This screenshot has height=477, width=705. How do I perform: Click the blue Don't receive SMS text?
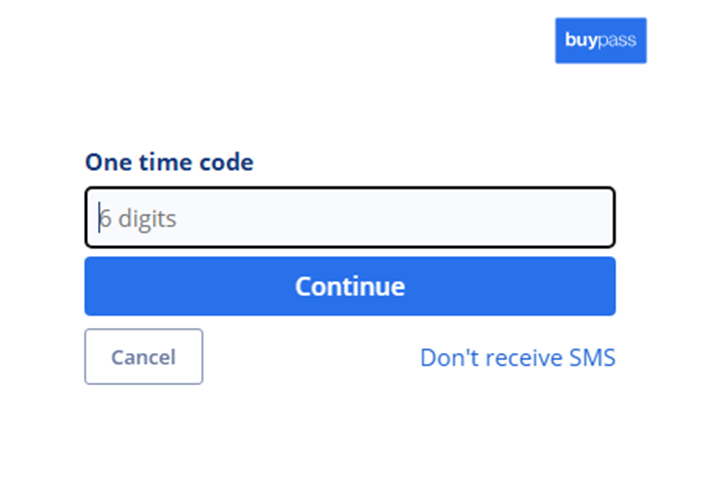coord(517,357)
